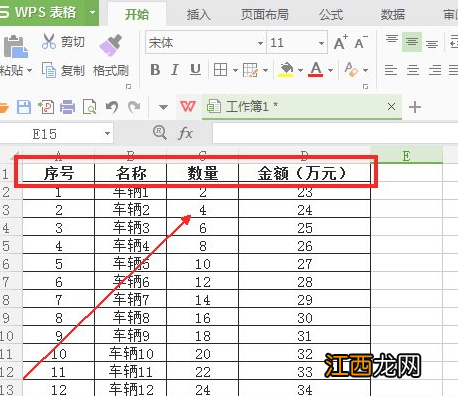
Task: Click the formula zoom magnifier icon
Action: coord(160,133)
